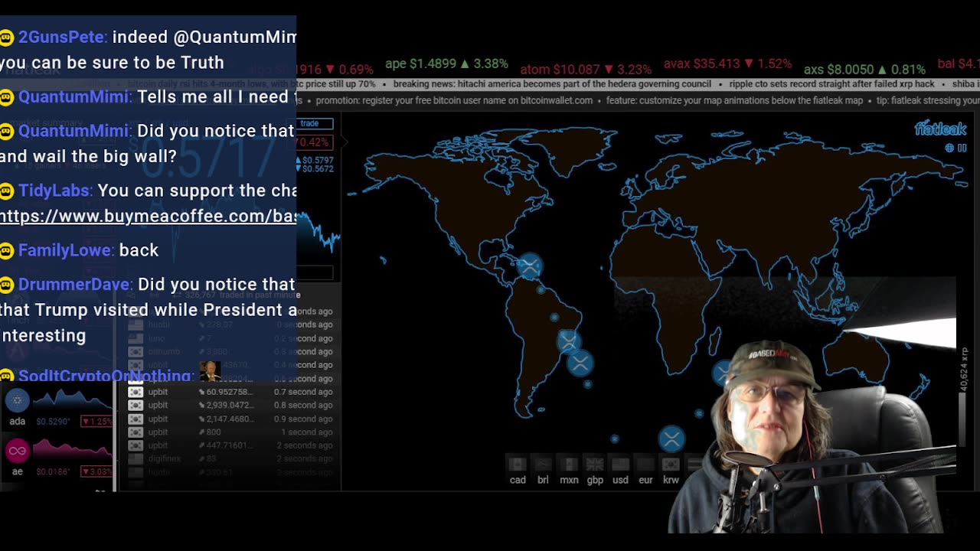Click the upbit trade row showing 2,147.4680
Screen dimensions: 980x551
coord(230,419)
